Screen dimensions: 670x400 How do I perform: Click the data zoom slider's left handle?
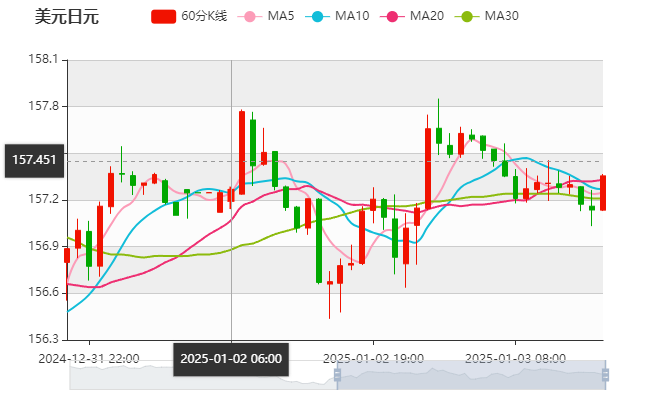[x=334, y=374]
